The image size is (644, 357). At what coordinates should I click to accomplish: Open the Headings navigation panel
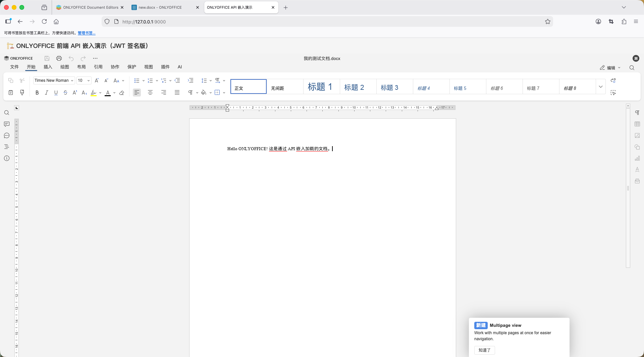7,147
